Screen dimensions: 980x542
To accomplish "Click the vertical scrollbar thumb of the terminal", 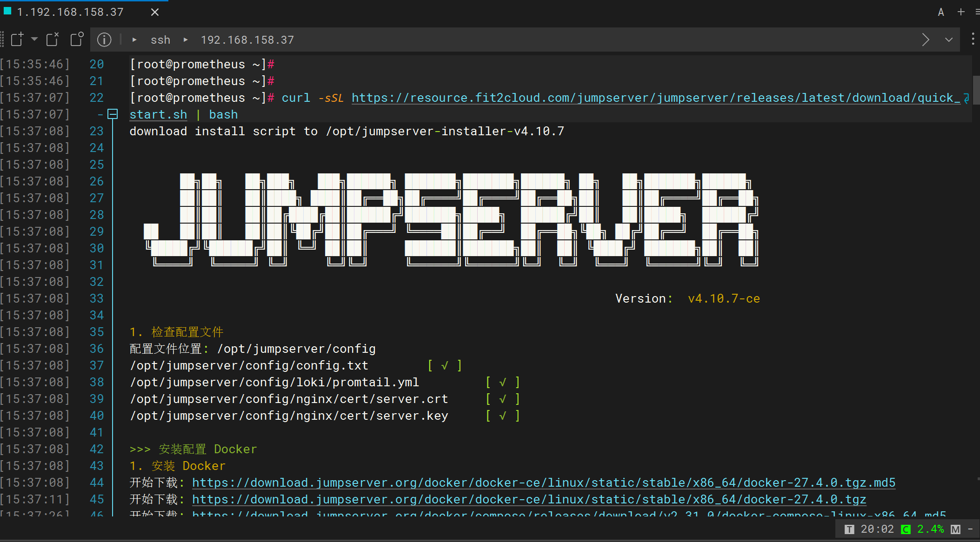I will [x=976, y=89].
